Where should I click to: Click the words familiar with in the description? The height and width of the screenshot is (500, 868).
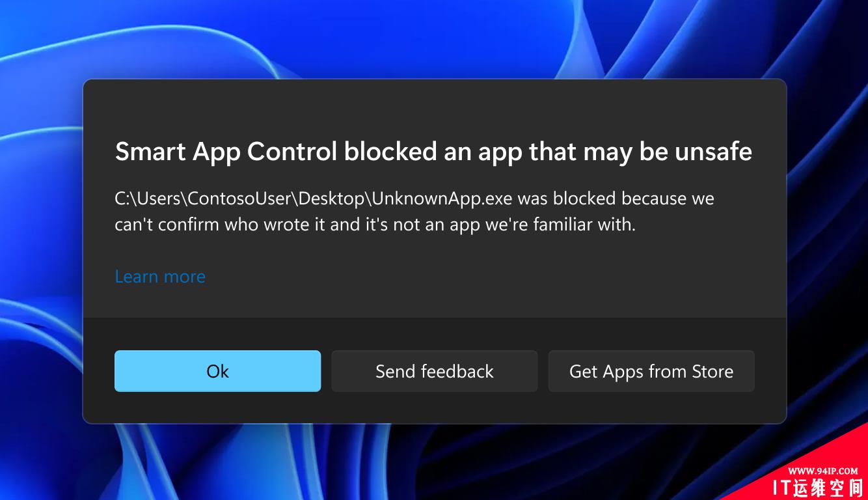584,225
